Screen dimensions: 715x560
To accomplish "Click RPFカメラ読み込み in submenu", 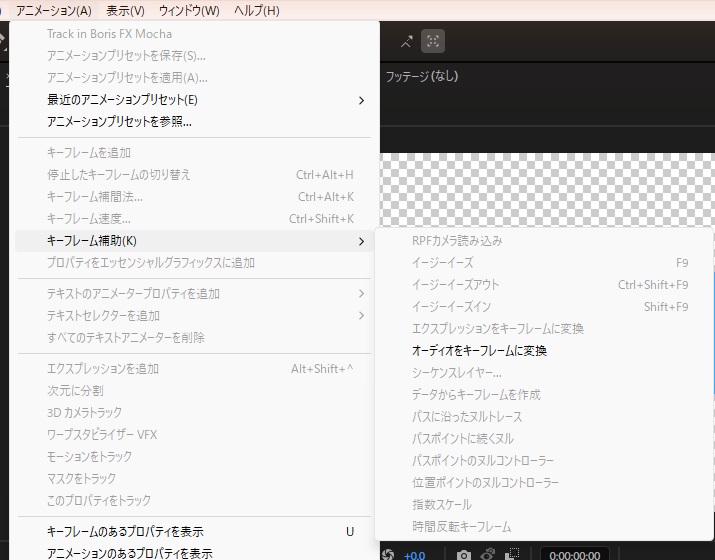I will [544, 241].
